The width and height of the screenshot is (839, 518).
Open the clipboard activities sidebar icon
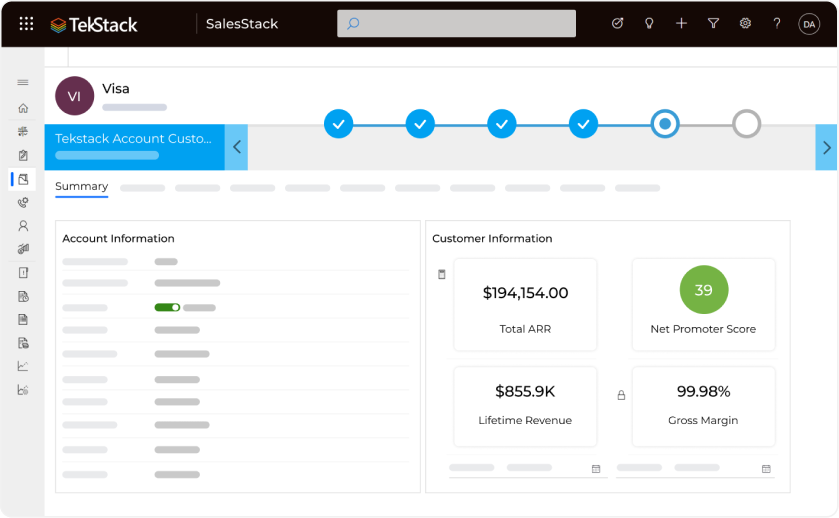pos(23,155)
